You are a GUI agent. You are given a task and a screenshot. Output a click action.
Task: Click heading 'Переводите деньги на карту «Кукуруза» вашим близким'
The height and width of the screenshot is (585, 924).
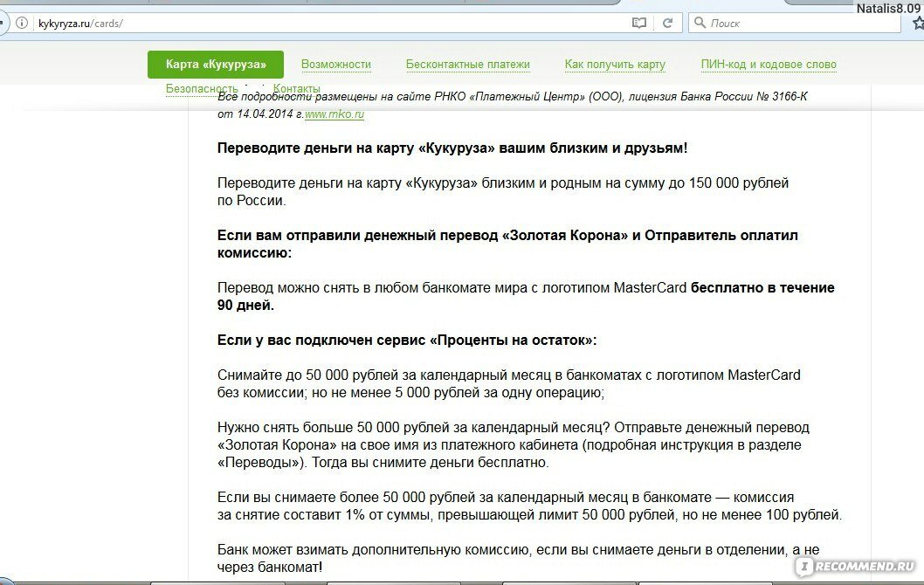pos(452,148)
